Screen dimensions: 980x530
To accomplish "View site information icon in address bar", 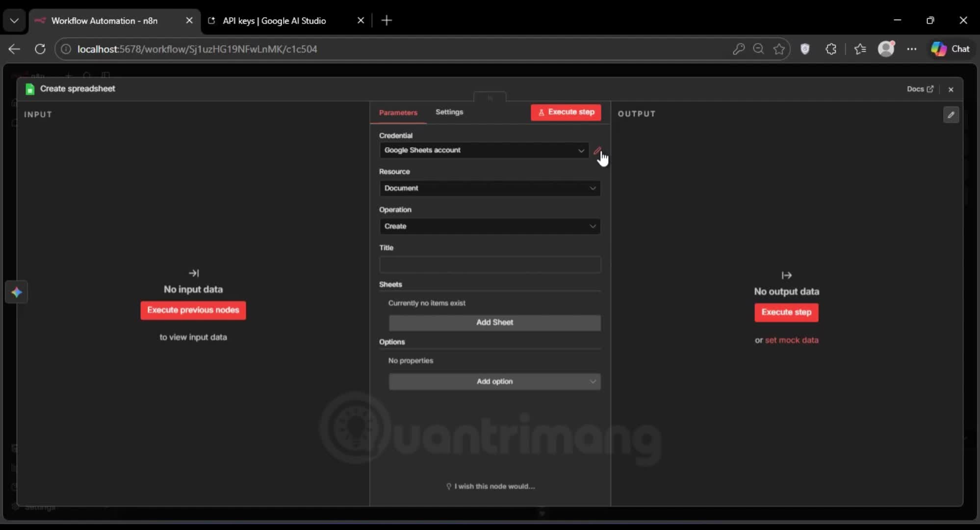I will point(66,49).
